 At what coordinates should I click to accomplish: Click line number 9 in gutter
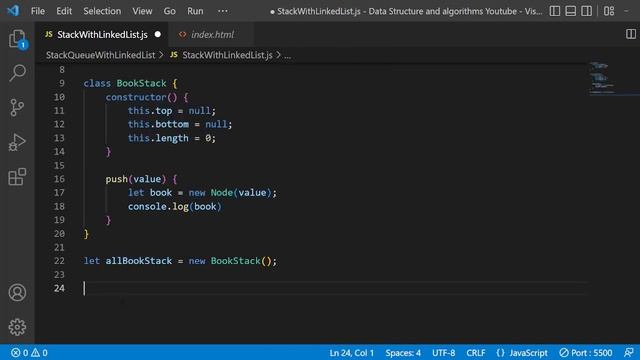point(62,83)
